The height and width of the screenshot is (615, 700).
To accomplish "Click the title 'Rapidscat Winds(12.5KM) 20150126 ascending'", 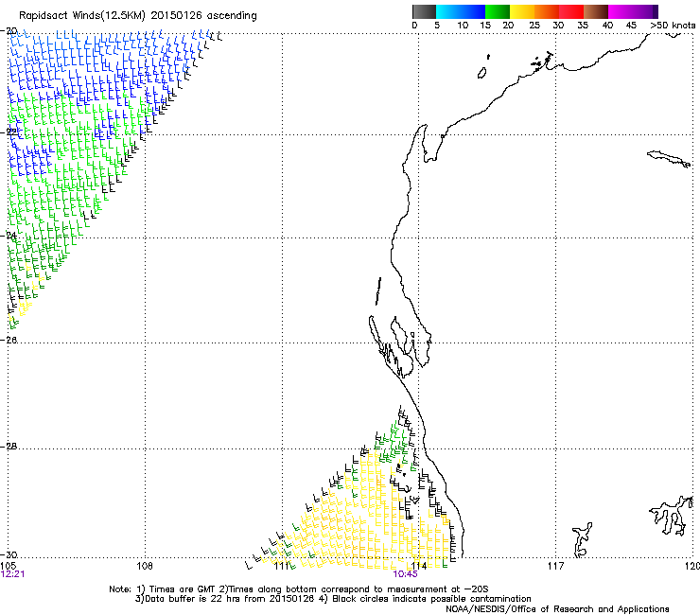I will tap(138, 16).
